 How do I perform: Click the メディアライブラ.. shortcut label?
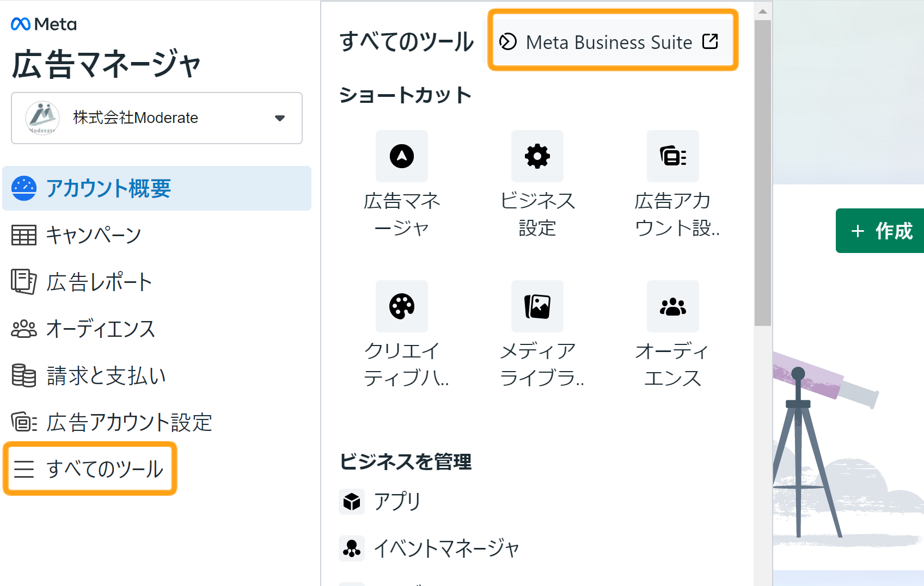(x=542, y=365)
